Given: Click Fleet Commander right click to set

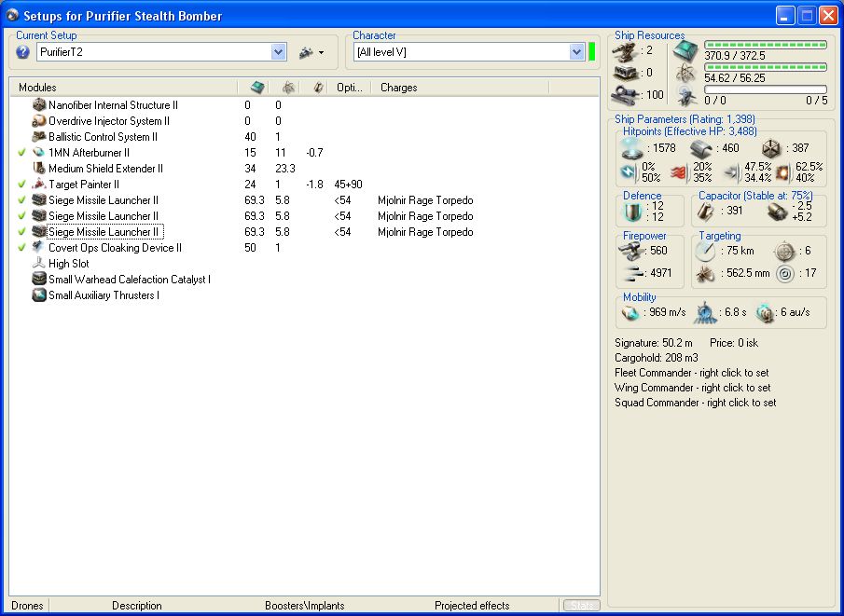Looking at the screenshot, I should click(692, 373).
